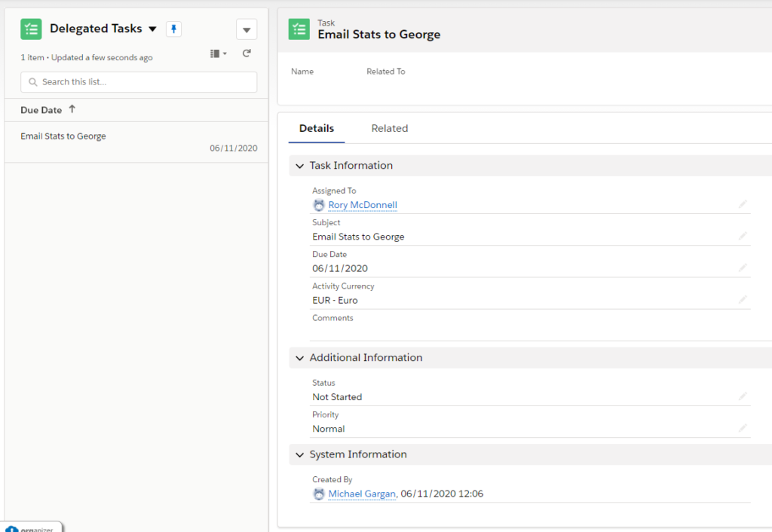Viewport: 772px width, 532px height.
Task: Click the 06/11/2020 date in the list row
Action: (234, 148)
